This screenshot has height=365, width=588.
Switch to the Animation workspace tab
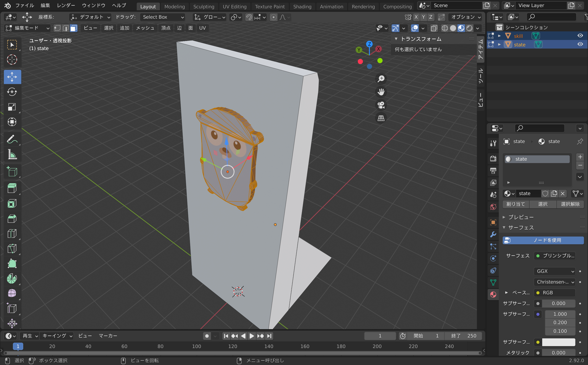[331, 6]
